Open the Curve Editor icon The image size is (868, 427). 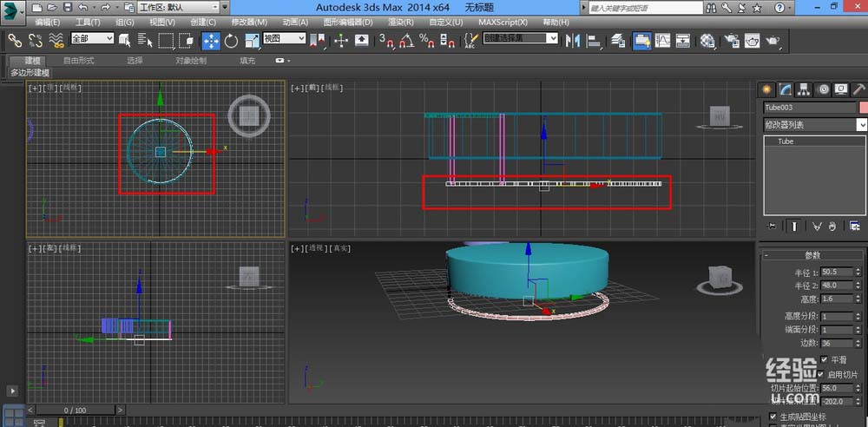662,41
